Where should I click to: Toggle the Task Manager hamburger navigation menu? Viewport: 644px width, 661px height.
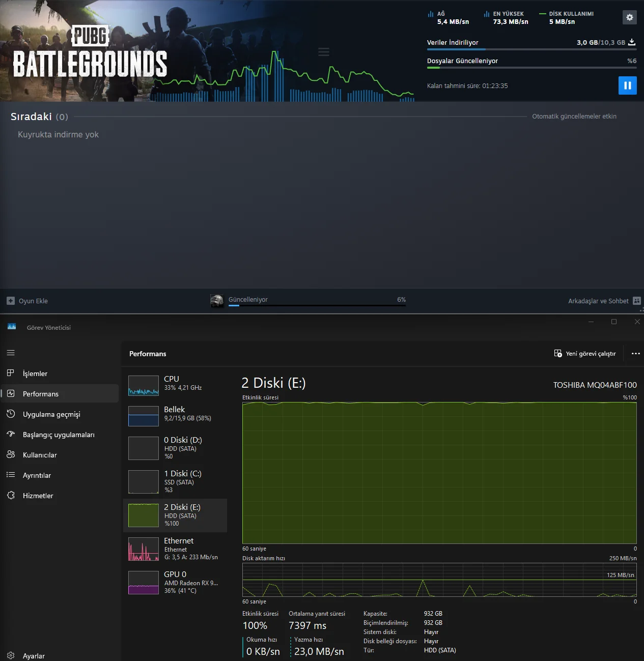click(11, 353)
